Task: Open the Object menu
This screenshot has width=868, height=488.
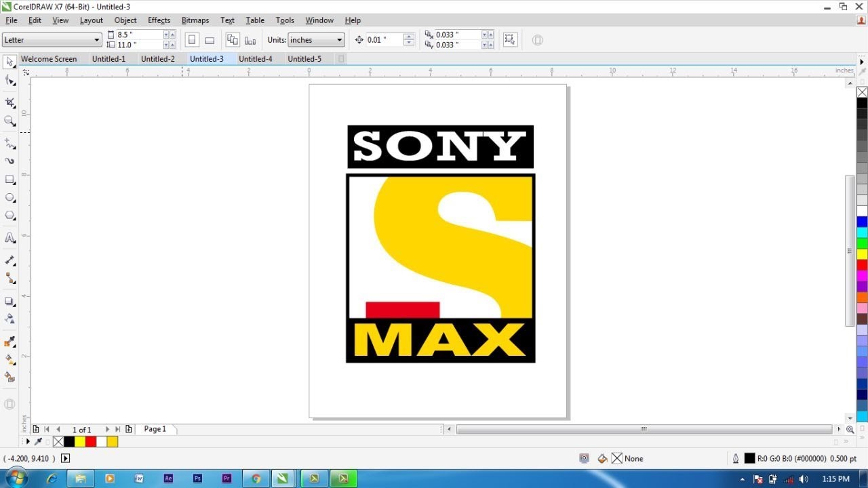Action: (125, 20)
